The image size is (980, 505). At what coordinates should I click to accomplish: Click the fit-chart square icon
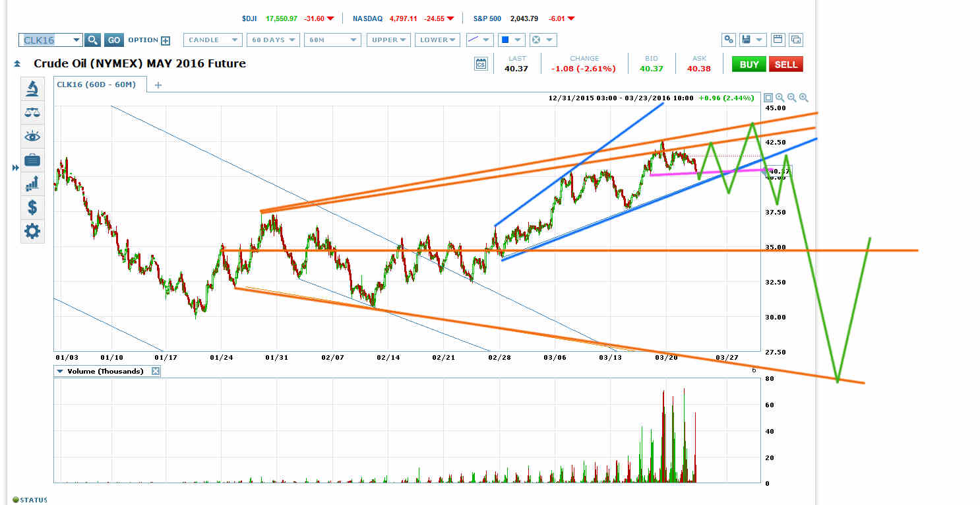(x=768, y=98)
